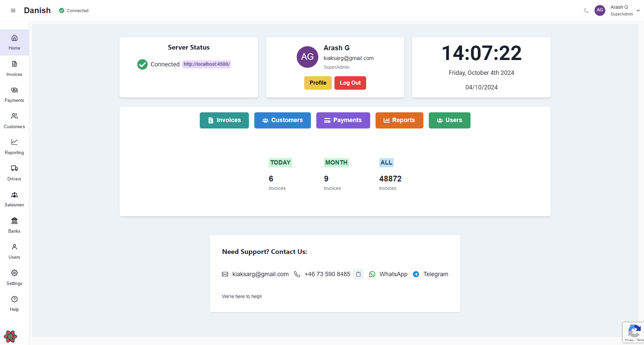
Task: Go to Home in sidebar
Action: (14, 42)
